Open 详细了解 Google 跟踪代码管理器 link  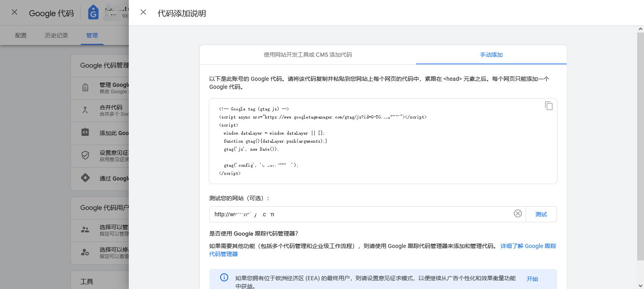528,246
